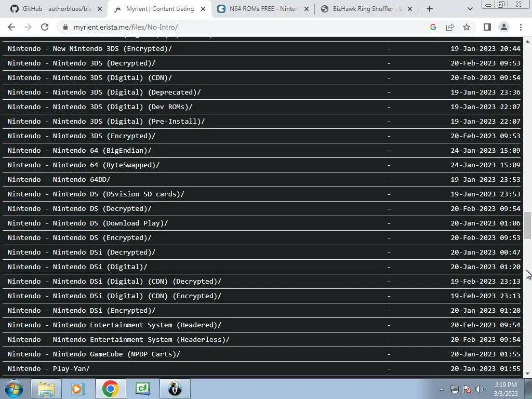Open Nintendo DS (Encrypted) folder
Image resolution: width=532 pixels, height=399 pixels.
pos(79,238)
